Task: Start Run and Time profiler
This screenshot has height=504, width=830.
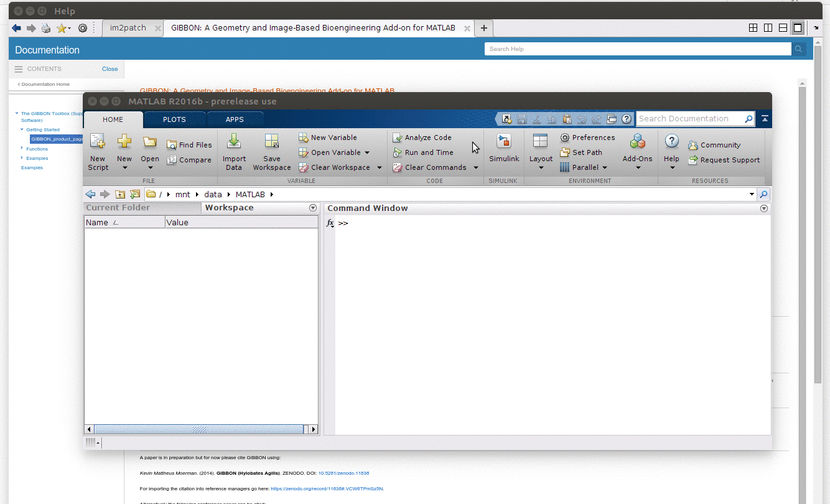Action: (x=423, y=152)
